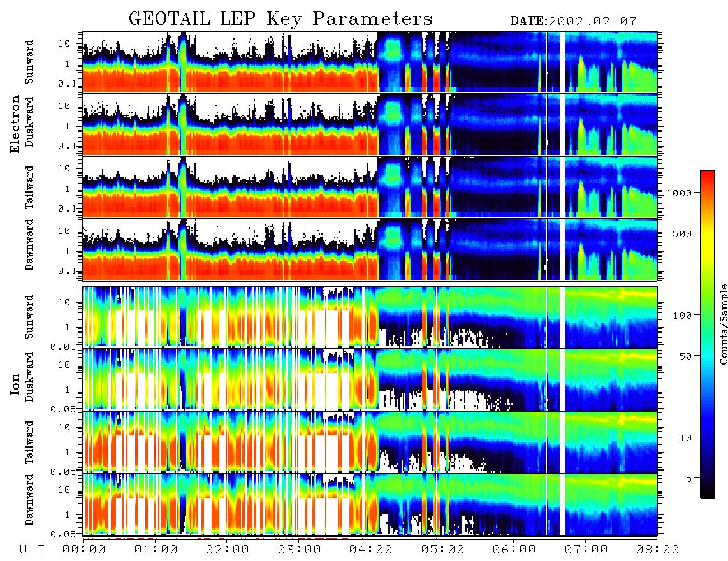Viewport: 728px width, 561px height.
Task: Click the 10 colorbar tick label
Action: (x=685, y=438)
